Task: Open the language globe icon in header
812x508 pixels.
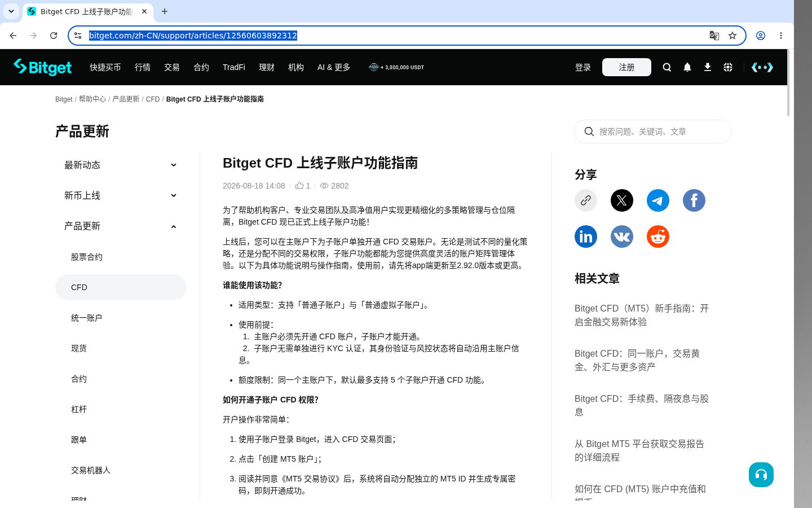Action: coord(728,67)
